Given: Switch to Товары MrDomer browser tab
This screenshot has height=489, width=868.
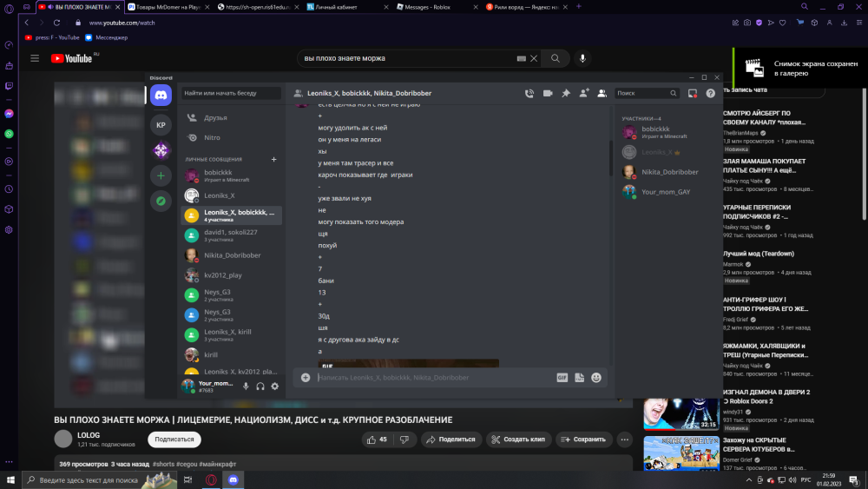Looking at the screenshot, I should [168, 7].
